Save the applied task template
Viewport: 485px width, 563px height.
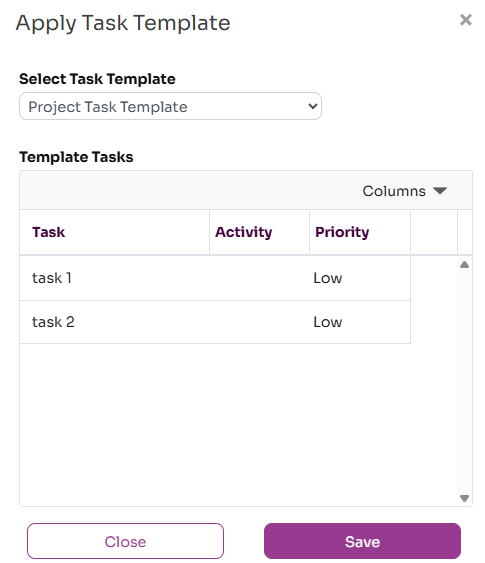click(x=362, y=541)
